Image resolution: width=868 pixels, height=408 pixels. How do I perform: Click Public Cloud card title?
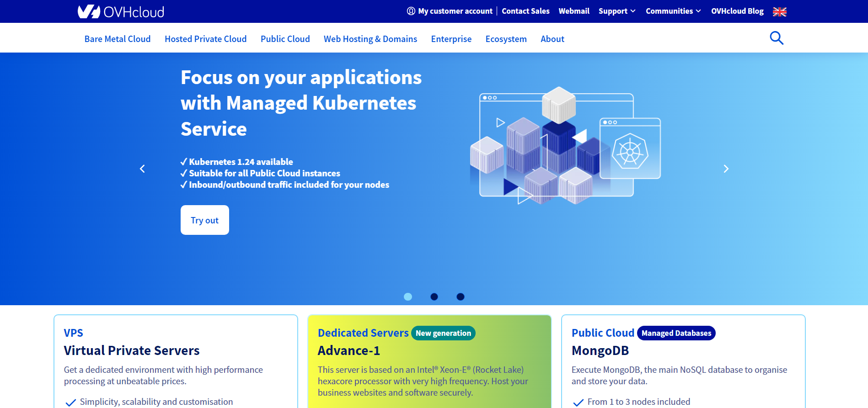(x=603, y=333)
